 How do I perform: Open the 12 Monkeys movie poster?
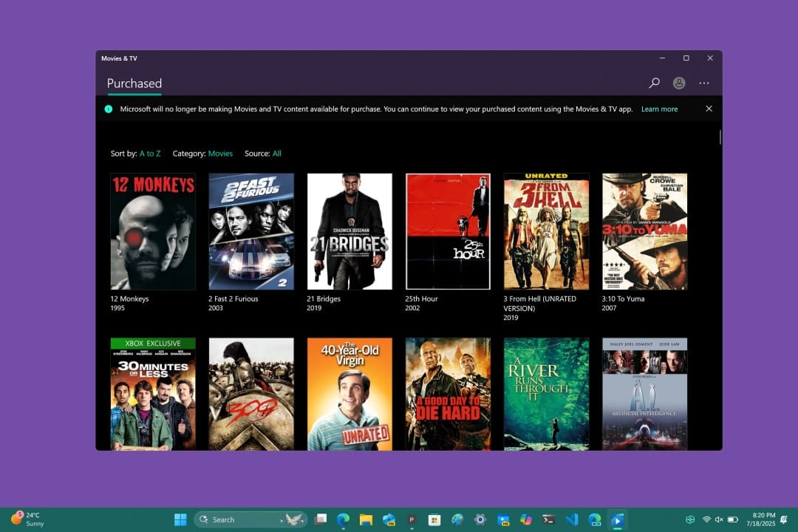(153, 231)
